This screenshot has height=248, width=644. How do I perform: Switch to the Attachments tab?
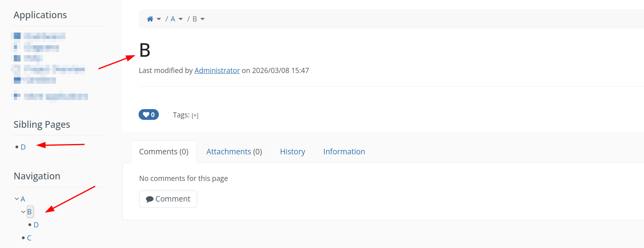click(x=234, y=152)
